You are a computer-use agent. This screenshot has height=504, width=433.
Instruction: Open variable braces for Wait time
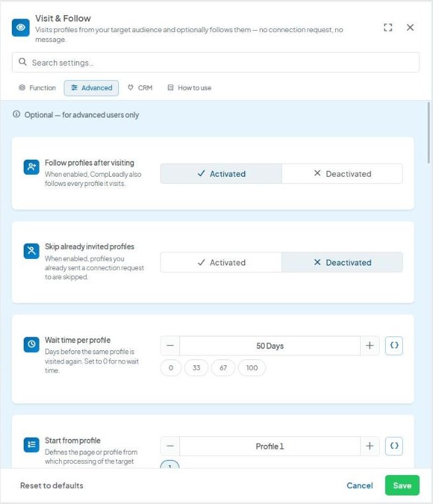[394, 346]
